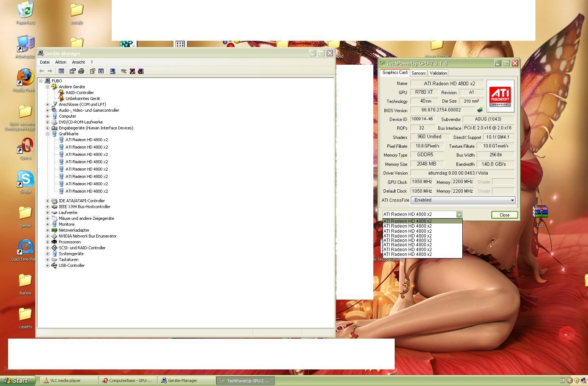Select the QuickTime Player desktop icon
The height and width of the screenshot is (386, 588).
point(25,250)
